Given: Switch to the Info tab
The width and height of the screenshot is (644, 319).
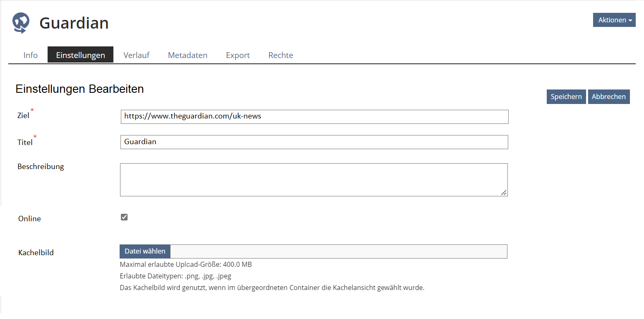Looking at the screenshot, I should (x=31, y=55).
